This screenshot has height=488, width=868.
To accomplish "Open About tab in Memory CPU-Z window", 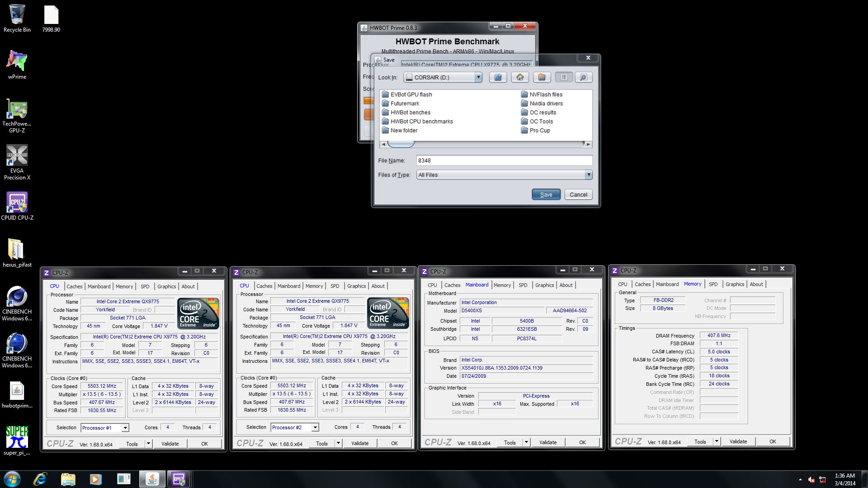I will (x=756, y=284).
